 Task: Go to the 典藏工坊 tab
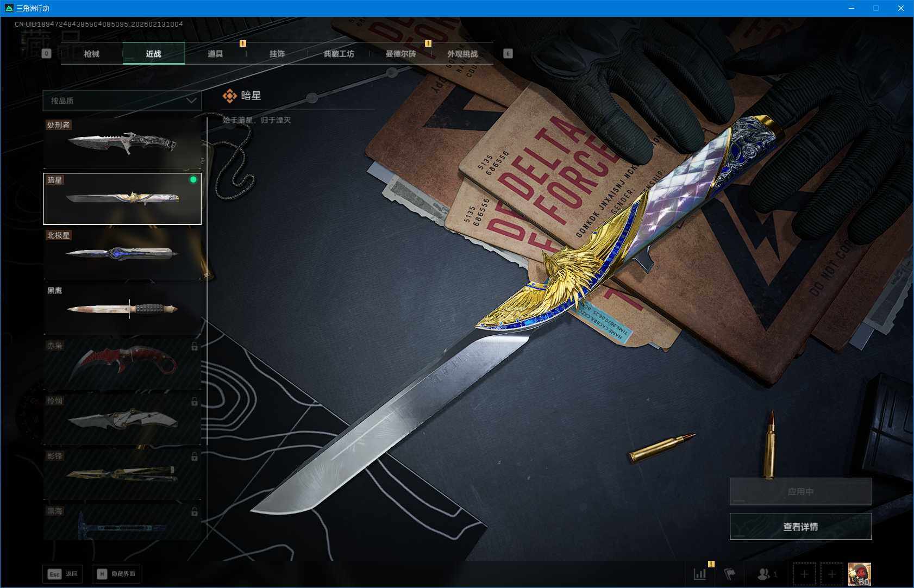pyautogui.click(x=339, y=54)
